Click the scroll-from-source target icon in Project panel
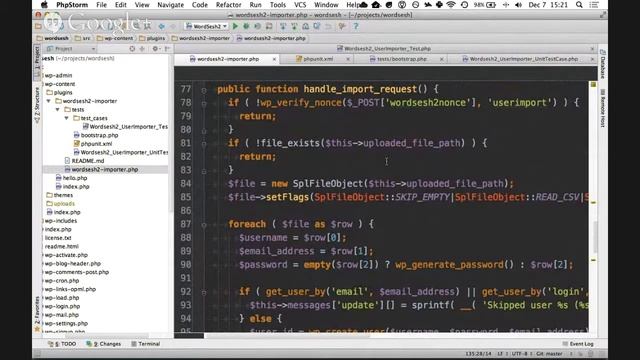Viewport: 640px width, 360px height. (132, 49)
